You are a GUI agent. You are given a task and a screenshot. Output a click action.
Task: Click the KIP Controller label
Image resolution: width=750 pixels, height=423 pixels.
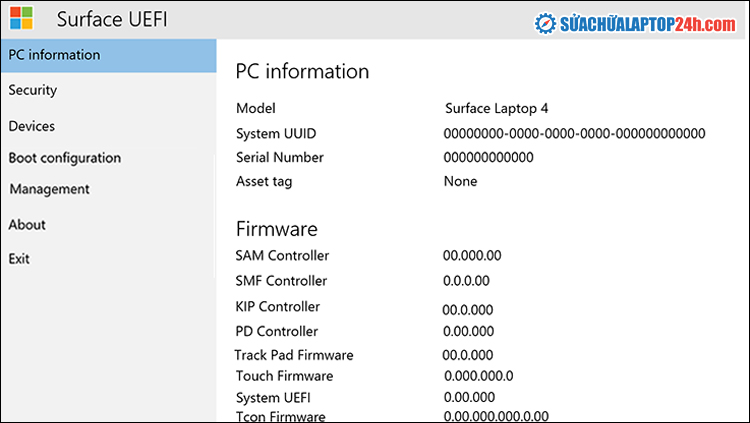click(277, 307)
